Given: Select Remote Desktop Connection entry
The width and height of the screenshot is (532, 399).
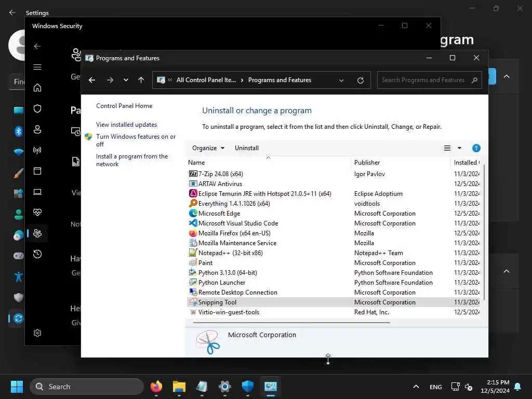Looking at the screenshot, I should click(x=333, y=292).
